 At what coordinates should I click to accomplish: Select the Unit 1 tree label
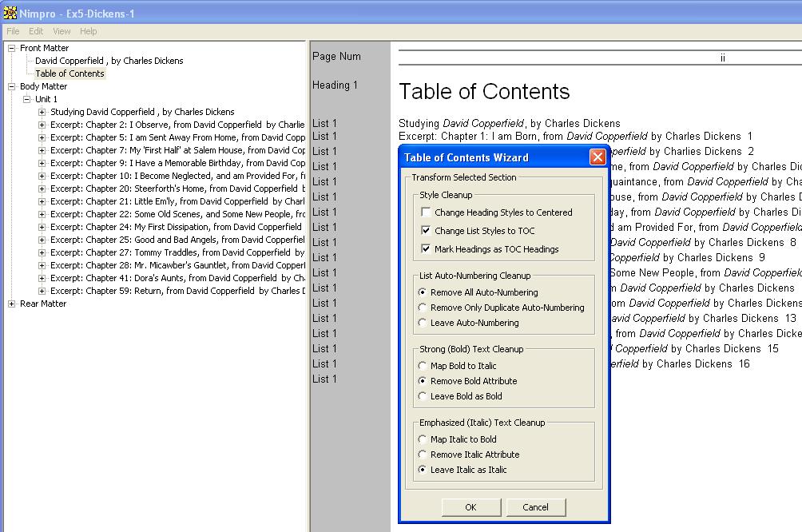(46, 99)
